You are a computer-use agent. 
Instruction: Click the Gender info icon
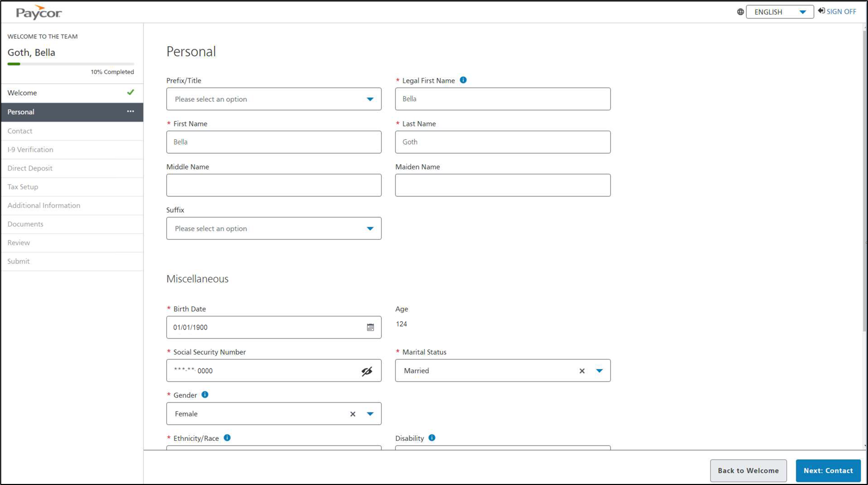tap(205, 395)
